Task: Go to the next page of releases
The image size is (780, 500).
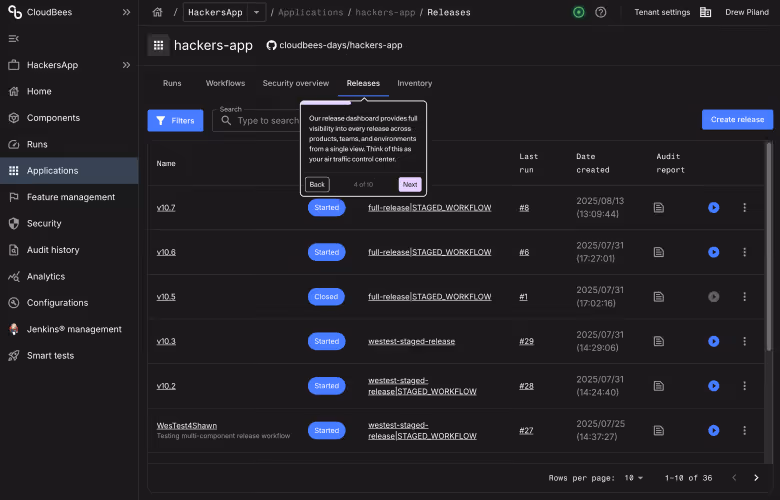Action: tap(756, 478)
